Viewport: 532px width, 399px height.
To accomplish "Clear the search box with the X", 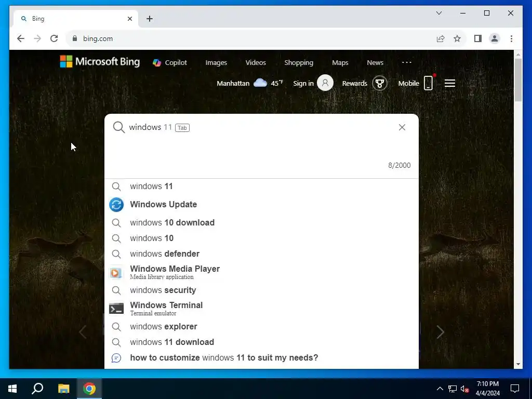I will [402, 127].
